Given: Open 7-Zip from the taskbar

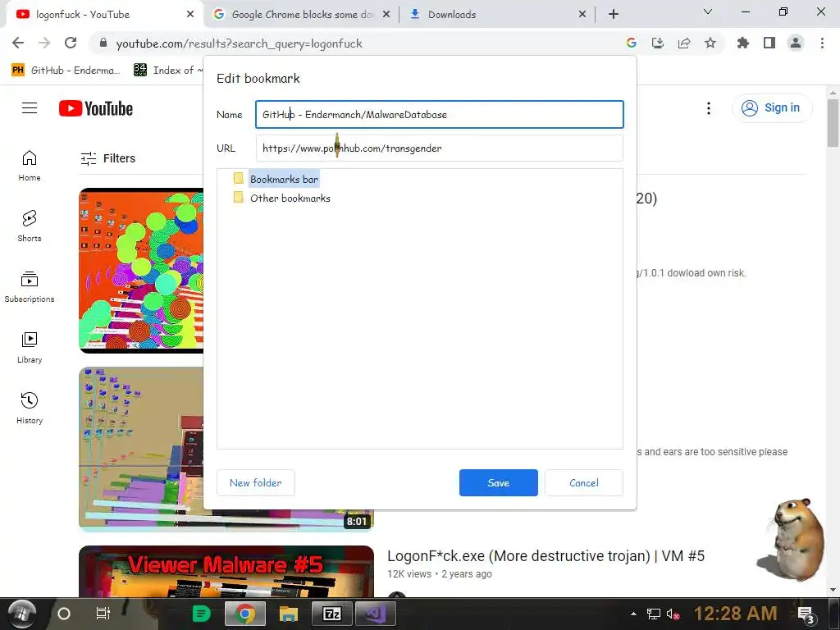Looking at the screenshot, I should [x=332, y=614].
